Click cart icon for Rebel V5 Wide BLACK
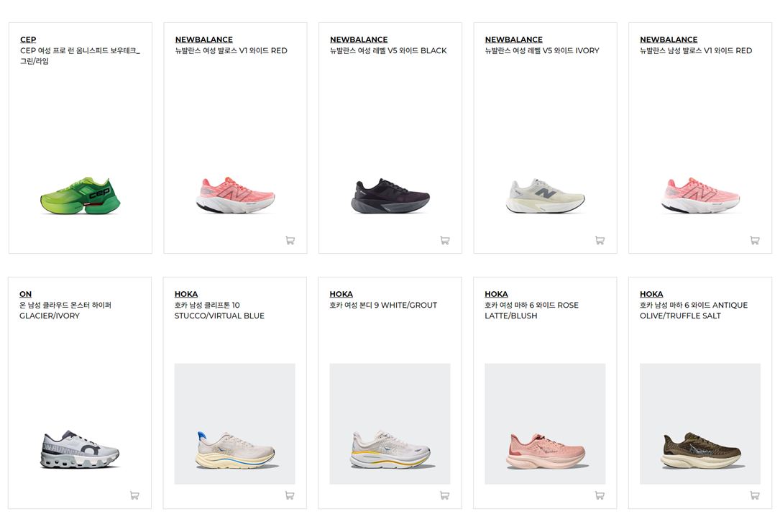Viewport: 780px width, 532px height. point(445,240)
